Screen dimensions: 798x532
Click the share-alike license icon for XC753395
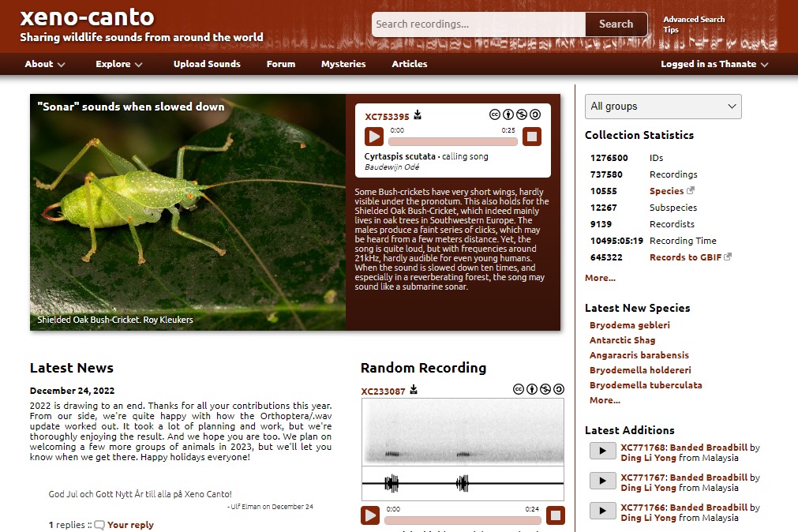click(535, 114)
